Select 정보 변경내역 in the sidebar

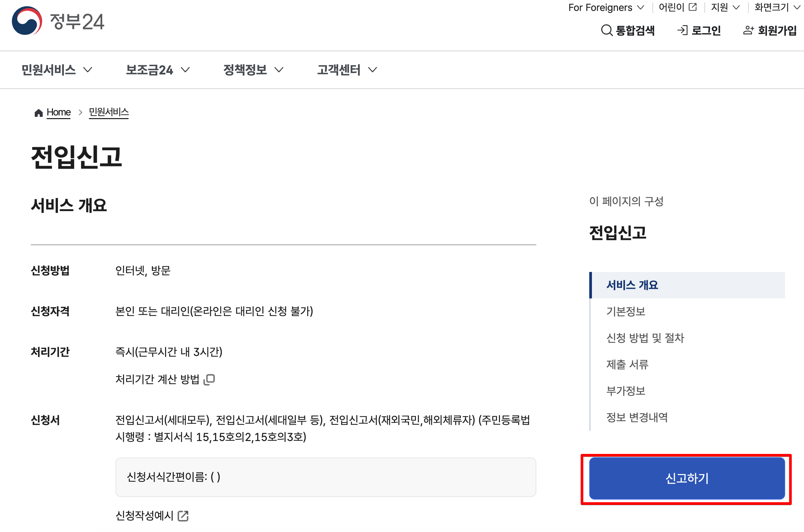637,418
